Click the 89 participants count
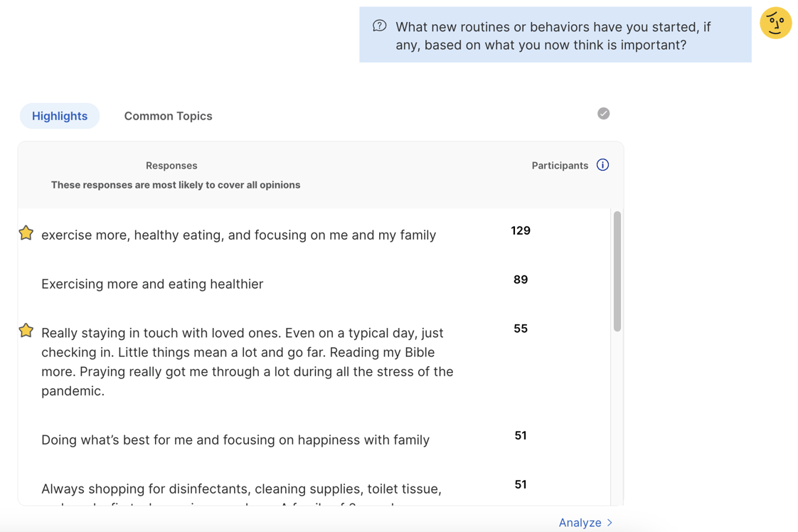 click(521, 280)
